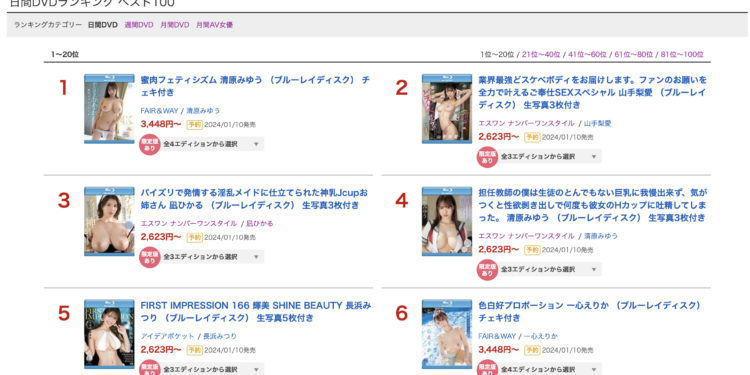Open エスワン ナンバーワンスタイル link in rank 4
The width and height of the screenshot is (750, 375).
pyautogui.click(x=526, y=236)
